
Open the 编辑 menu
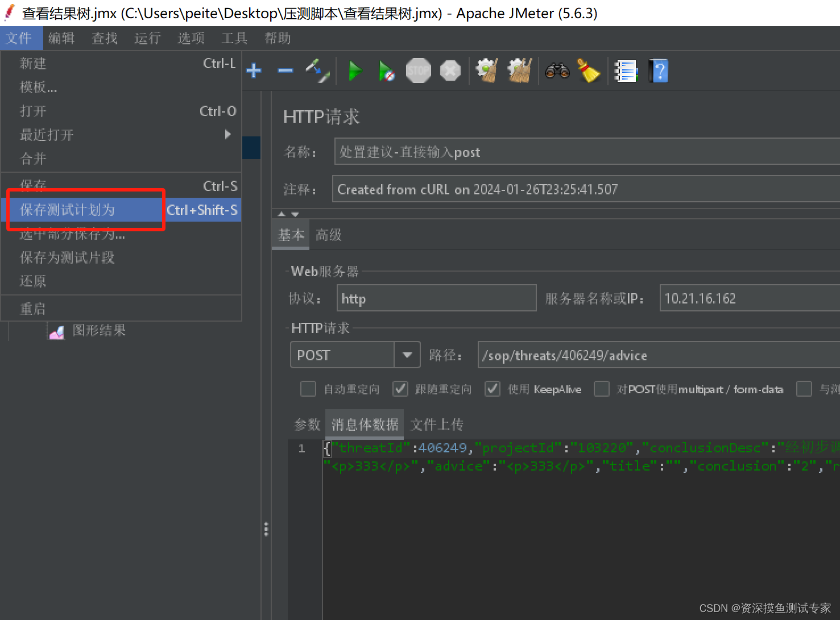pyautogui.click(x=61, y=38)
